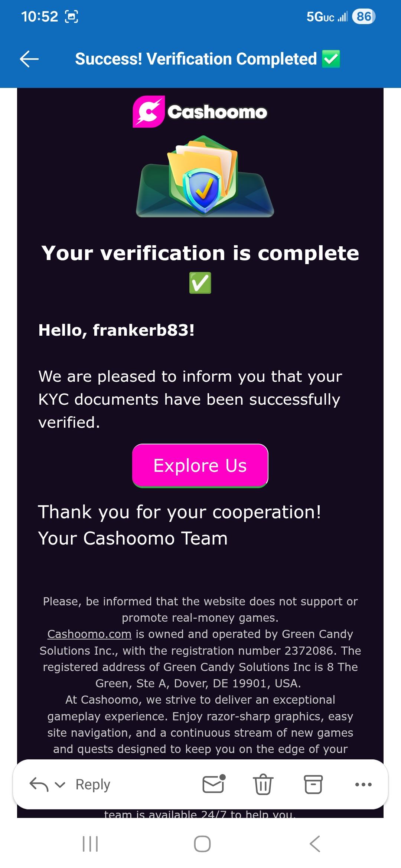Screen dimensions: 401x868
Task: Mark email as unread envelope icon
Action: (x=214, y=784)
